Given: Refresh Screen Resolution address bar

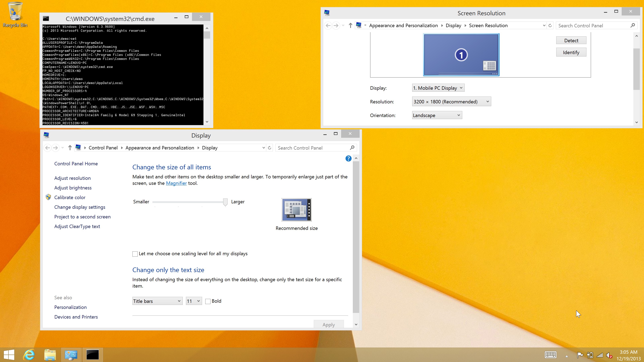Looking at the screenshot, I should pos(550,26).
